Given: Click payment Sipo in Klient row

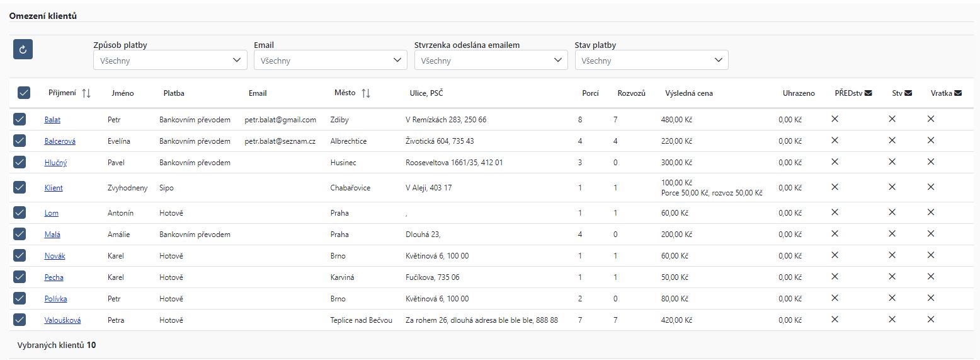Looking at the screenshot, I should point(166,188).
